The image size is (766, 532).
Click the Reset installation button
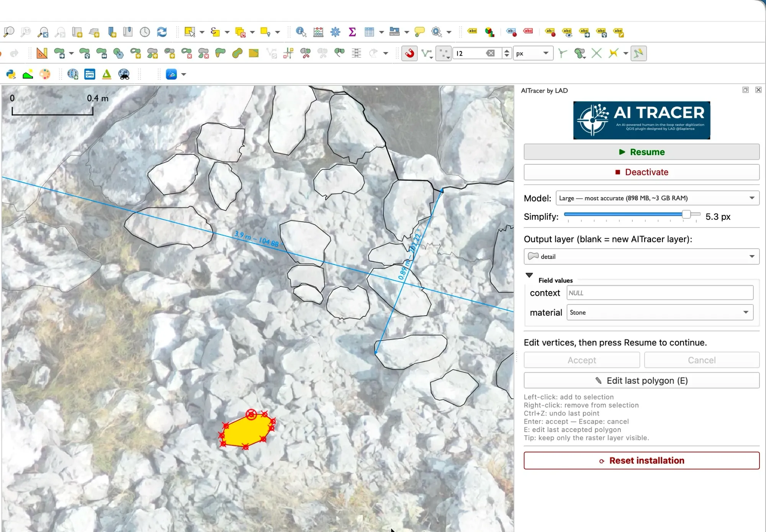(x=642, y=461)
